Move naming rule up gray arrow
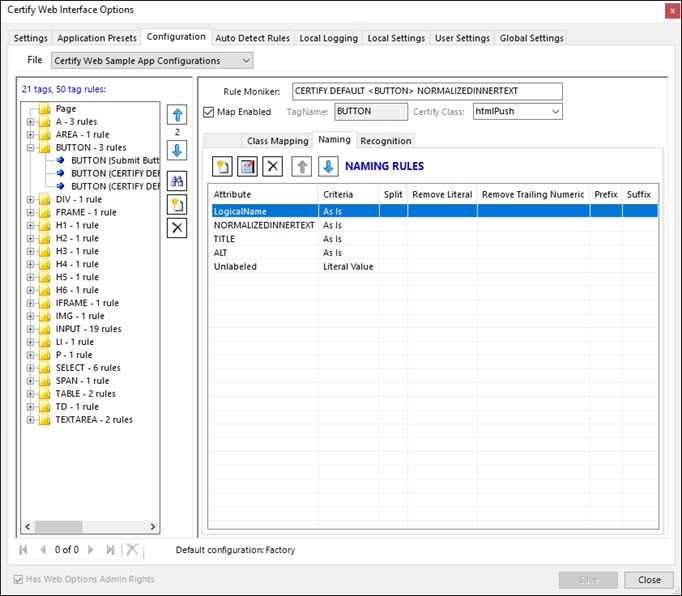The width and height of the screenshot is (682, 596). (302, 167)
